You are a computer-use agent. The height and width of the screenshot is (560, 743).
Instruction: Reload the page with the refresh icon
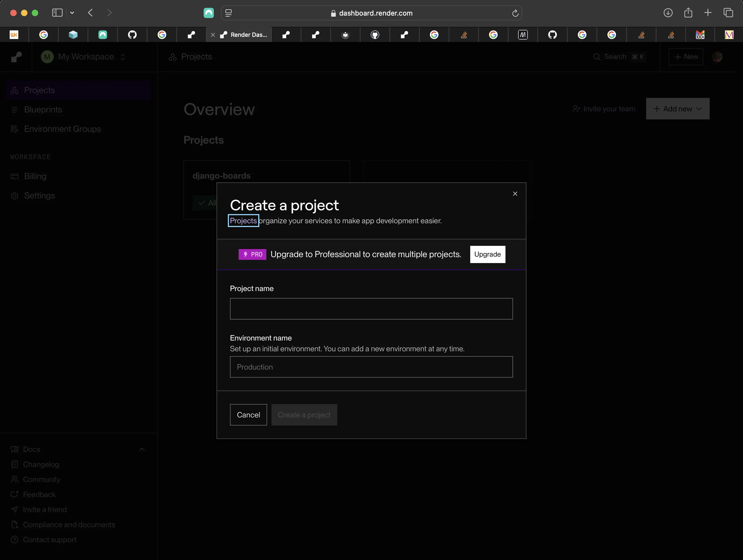(x=515, y=13)
